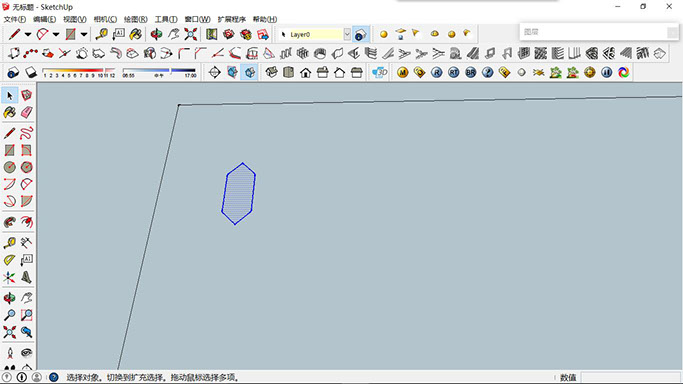This screenshot has width=683, height=384.
Task: Click the yellow M round button
Action: tap(402, 72)
